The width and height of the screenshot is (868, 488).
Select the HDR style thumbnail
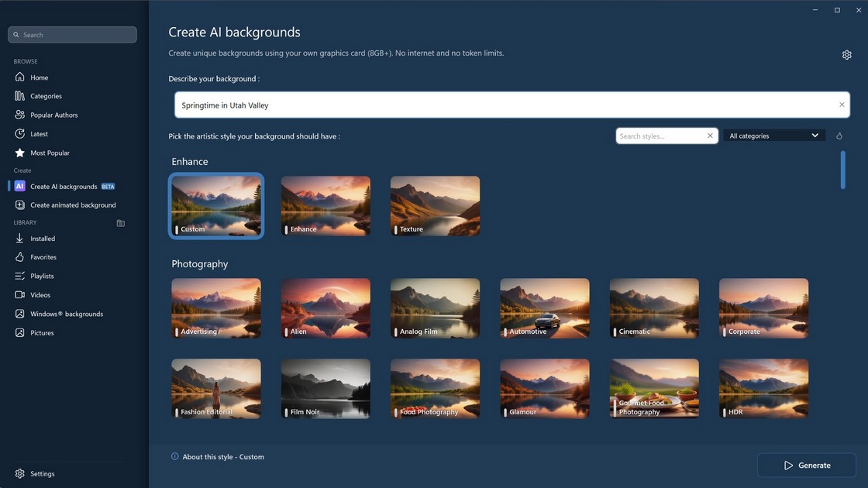764,388
